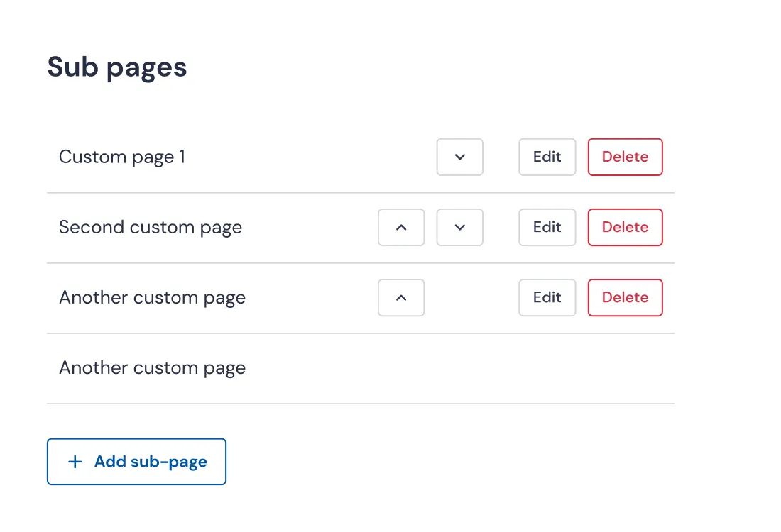
Task: Move Second custom page down with chevron
Action: click(x=459, y=227)
